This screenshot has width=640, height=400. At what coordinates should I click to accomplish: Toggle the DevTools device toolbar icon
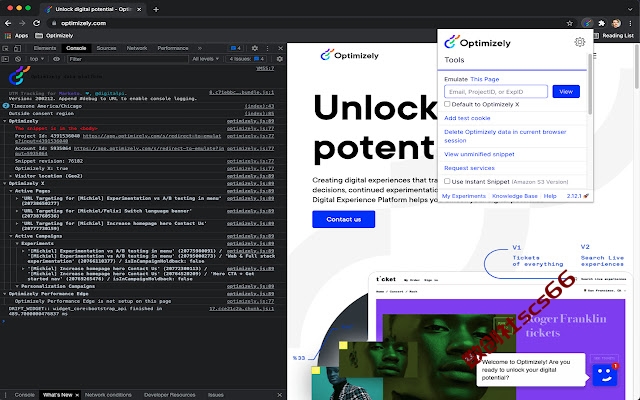pos(17,48)
